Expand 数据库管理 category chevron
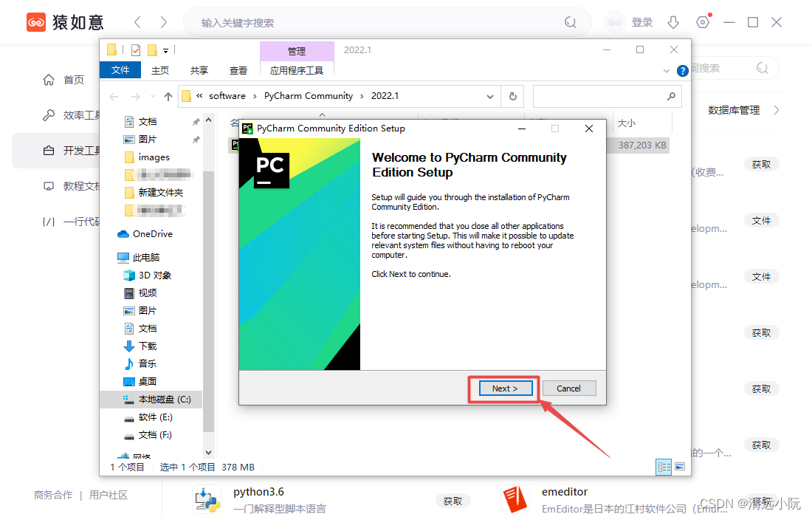Viewport: 812px width, 517px height. click(777, 110)
